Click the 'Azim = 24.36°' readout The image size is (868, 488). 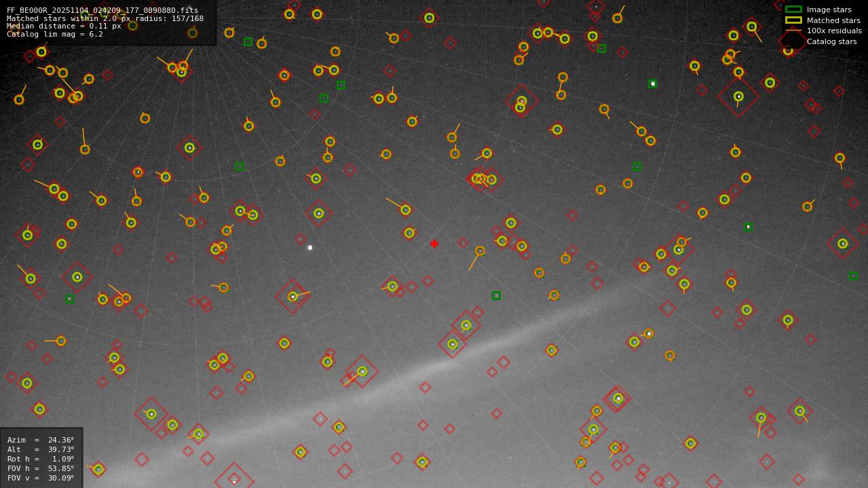[x=41, y=440]
